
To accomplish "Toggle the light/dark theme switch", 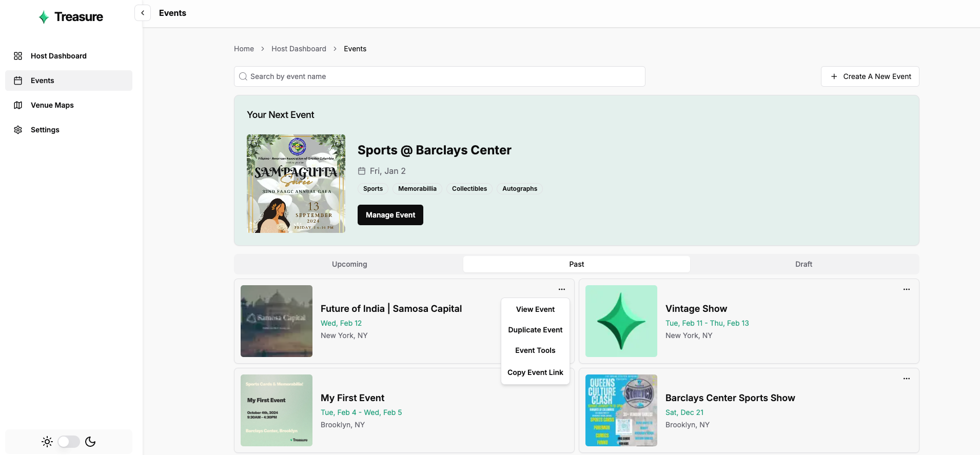I will (69, 442).
